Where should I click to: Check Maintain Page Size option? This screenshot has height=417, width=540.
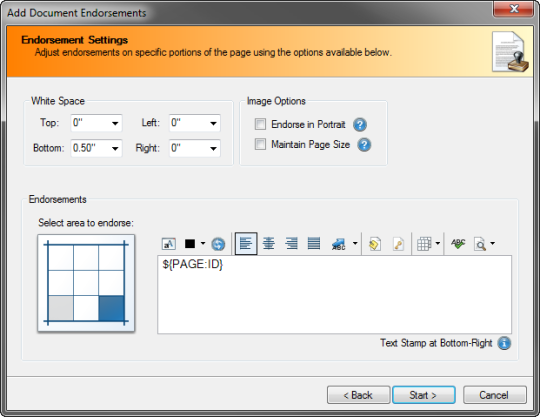[260, 144]
